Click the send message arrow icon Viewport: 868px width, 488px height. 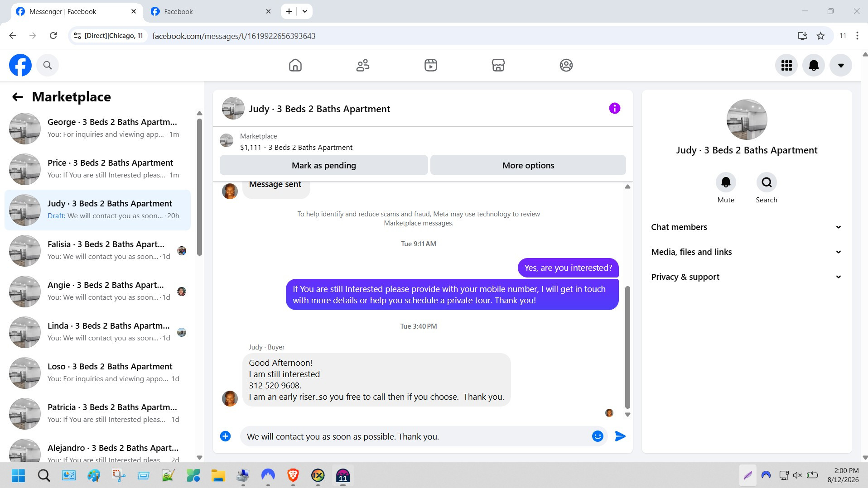tap(620, 436)
